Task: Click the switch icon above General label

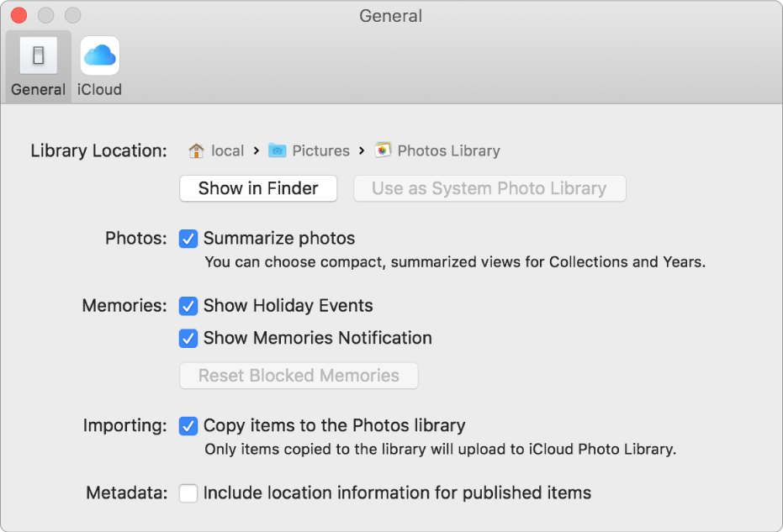Action: 38,55
